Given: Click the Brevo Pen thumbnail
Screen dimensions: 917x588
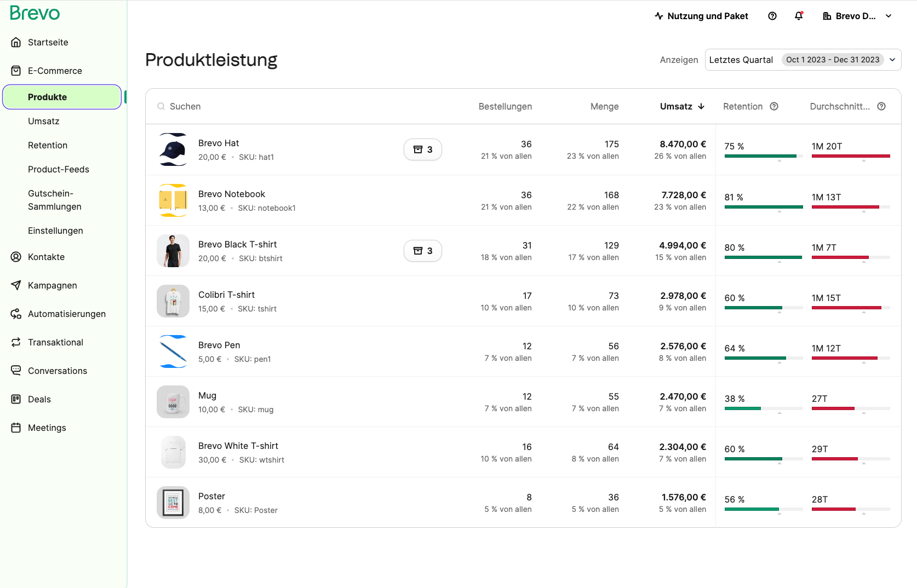Looking at the screenshot, I should point(173,351).
